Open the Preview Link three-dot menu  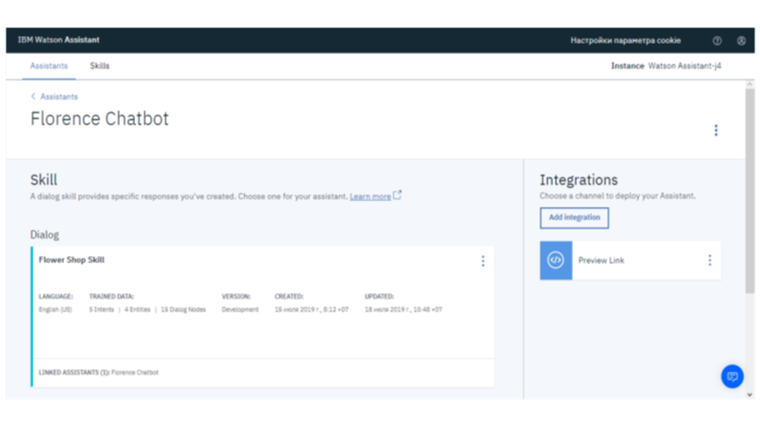[710, 260]
